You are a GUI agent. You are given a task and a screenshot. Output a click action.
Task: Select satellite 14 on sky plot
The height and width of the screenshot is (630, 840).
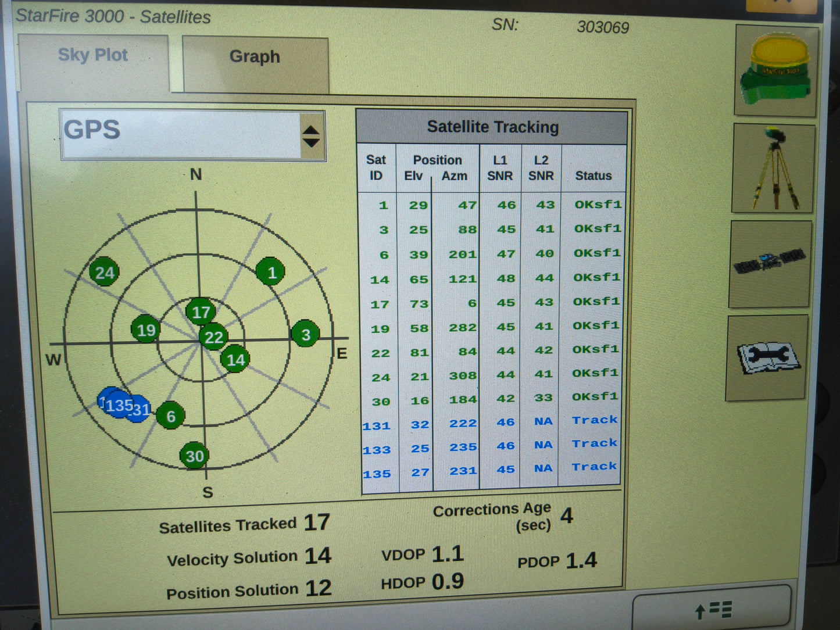[x=235, y=359]
